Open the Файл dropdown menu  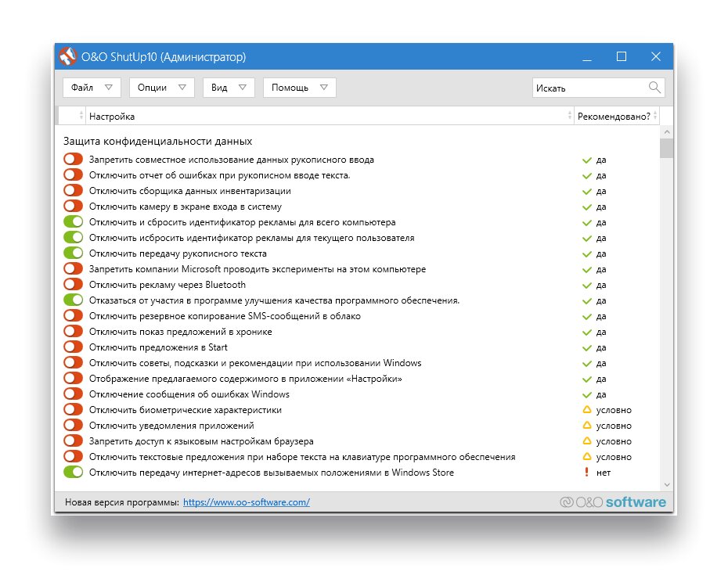pyautogui.click(x=92, y=87)
